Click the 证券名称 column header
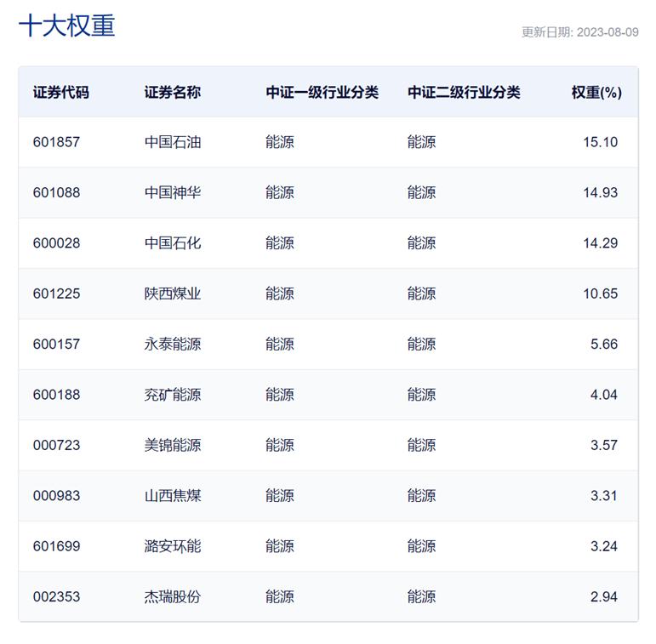Image resolution: width=656 pixels, height=644 pixels. [172, 92]
